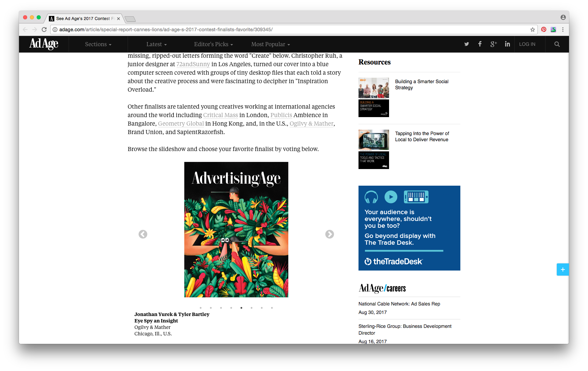The height and width of the screenshot is (371, 588).
Task: Follow the Geometry Global link
Action: pyautogui.click(x=181, y=124)
